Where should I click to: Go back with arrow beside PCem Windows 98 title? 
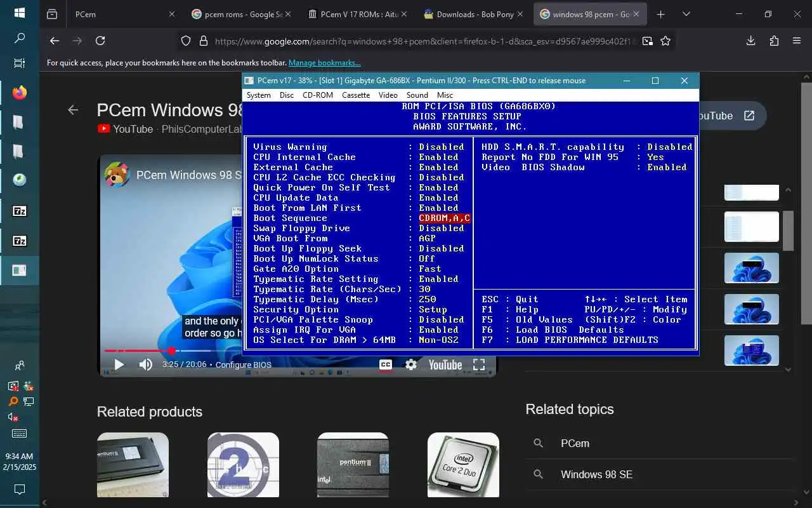[x=73, y=110]
